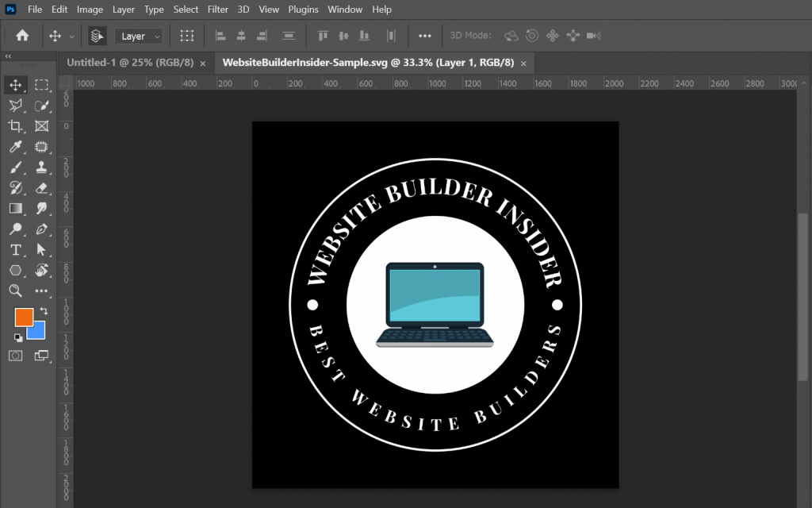Viewport: 812px width, 508px height.
Task: Enable Show Transform Controls
Action: tap(187, 36)
